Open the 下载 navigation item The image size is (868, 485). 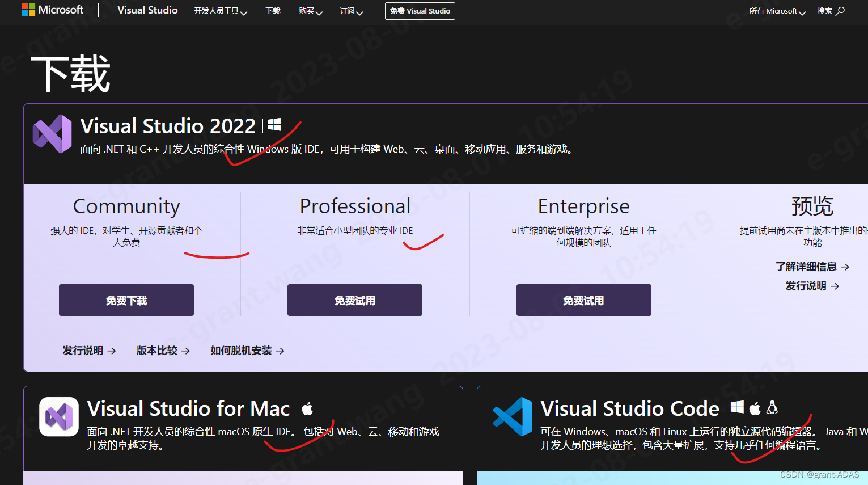coord(273,11)
